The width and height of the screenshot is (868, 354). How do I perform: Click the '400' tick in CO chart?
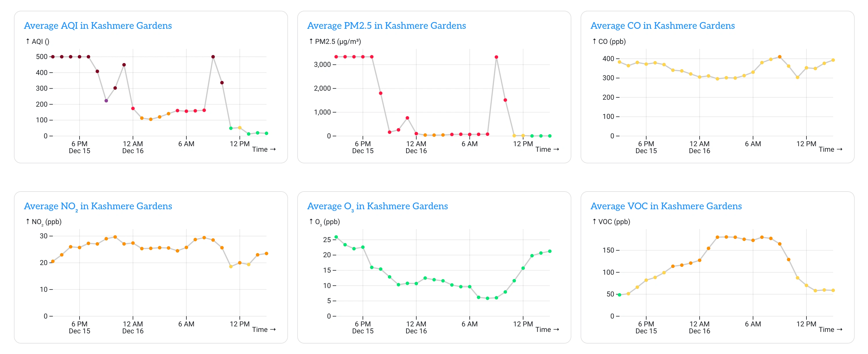(608, 59)
